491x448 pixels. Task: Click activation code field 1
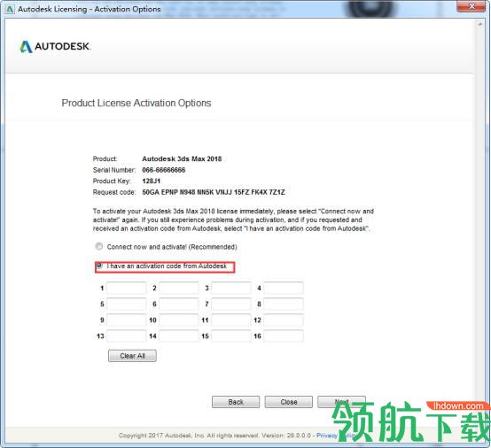coord(127,288)
